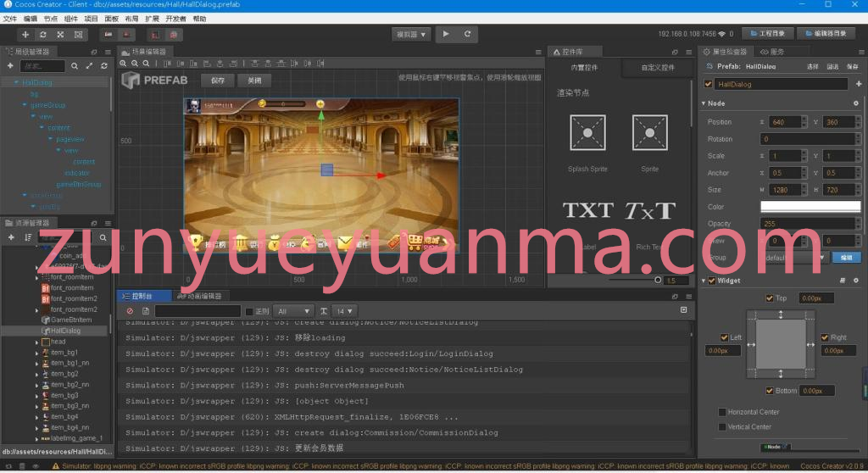
Task: Click zoom in icon in scene editor toolbar
Action: pos(123,64)
